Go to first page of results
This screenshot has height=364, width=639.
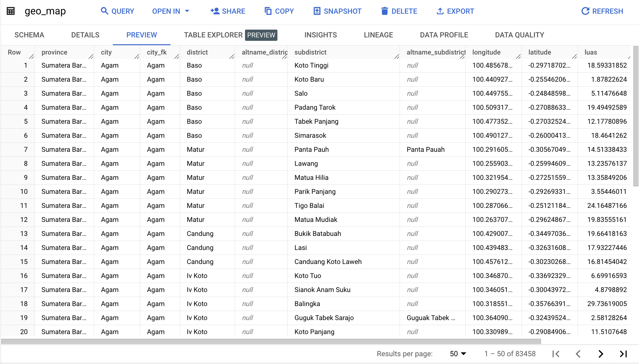556,354
